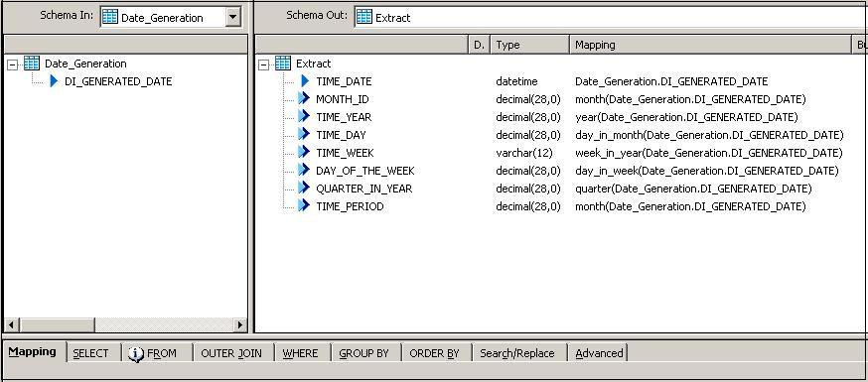Click the Mapping column header

[710, 45]
